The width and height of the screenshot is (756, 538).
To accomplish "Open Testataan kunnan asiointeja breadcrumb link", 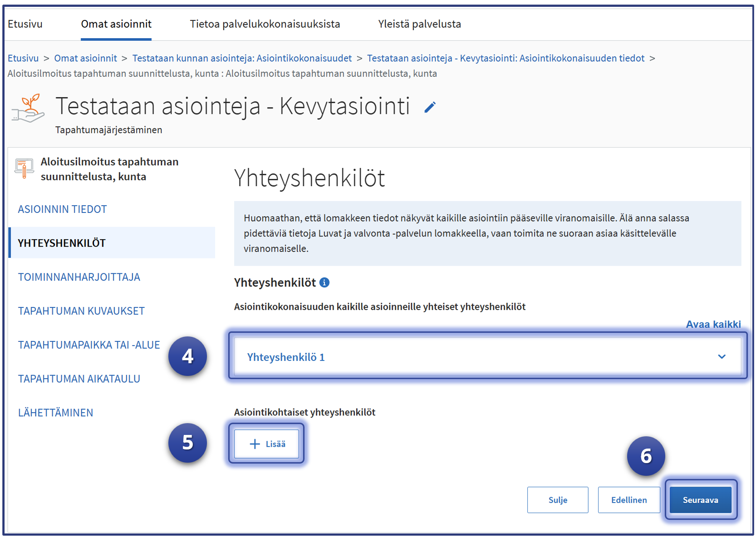I will pyautogui.click(x=242, y=58).
